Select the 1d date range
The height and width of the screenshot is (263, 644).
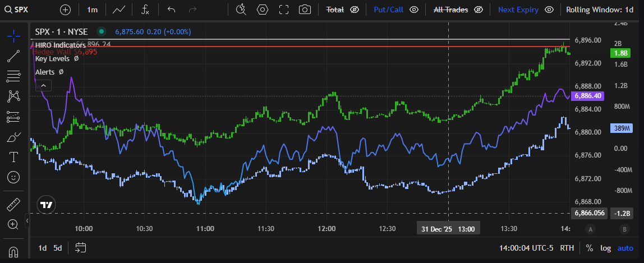42,248
